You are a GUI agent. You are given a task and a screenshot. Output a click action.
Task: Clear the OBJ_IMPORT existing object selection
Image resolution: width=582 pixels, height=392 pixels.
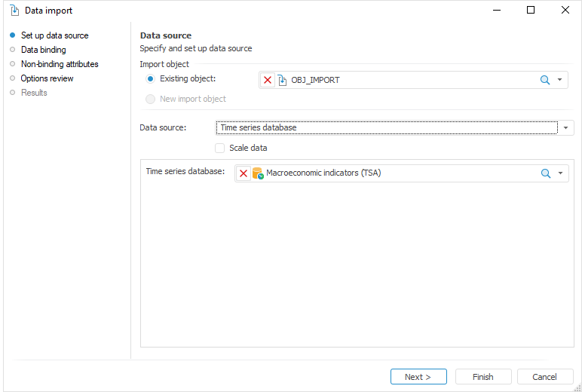268,80
